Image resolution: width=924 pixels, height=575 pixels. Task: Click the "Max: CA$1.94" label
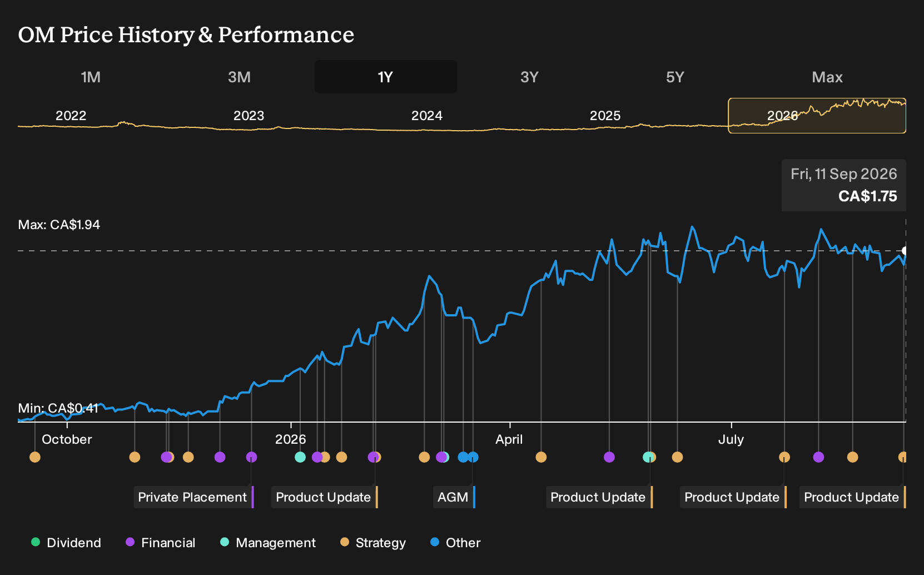tap(59, 225)
